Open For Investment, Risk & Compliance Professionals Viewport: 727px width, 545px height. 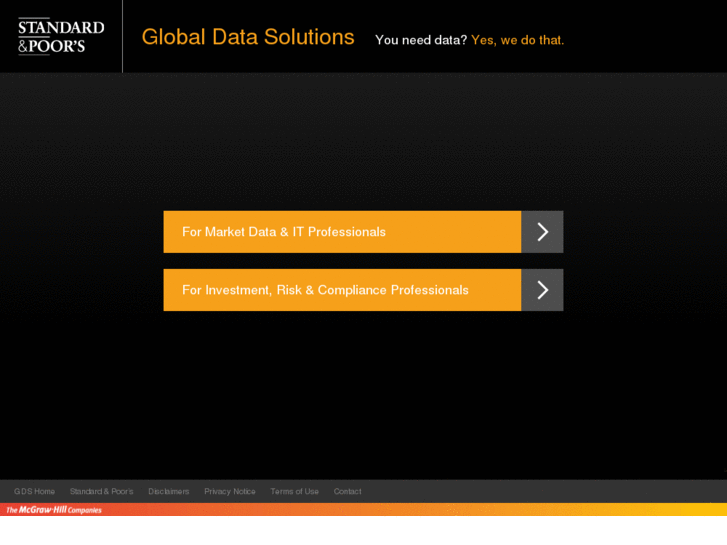[342, 290]
